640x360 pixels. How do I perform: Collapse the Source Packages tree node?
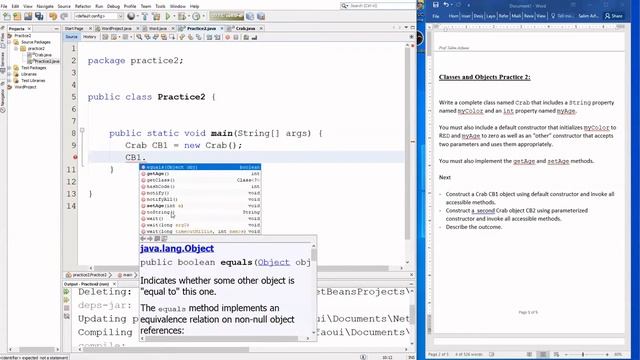pos(10,42)
